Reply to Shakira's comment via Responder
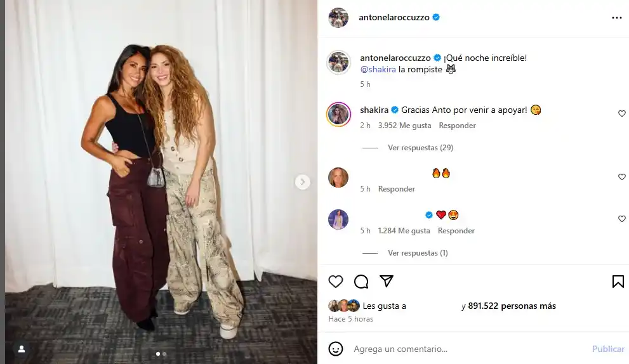Viewport: 629px width, 364px height. [x=457, y=126]
